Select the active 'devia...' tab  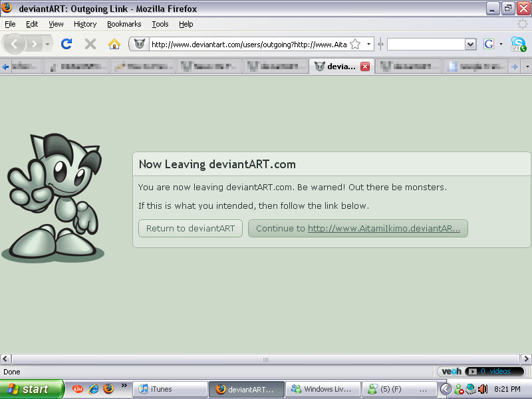tap(342, 66)
